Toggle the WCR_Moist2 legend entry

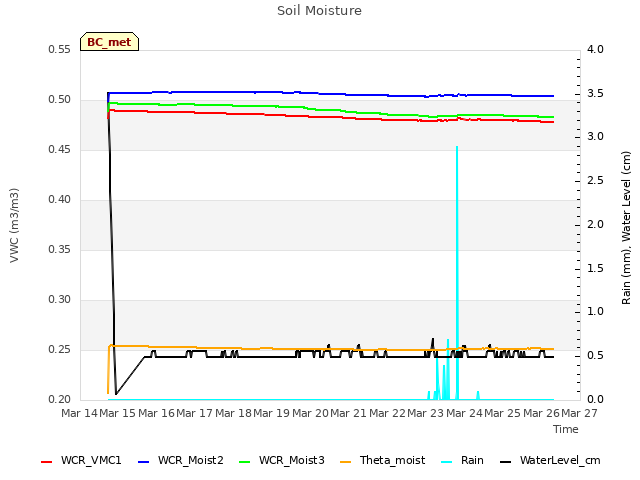[181, 460]
